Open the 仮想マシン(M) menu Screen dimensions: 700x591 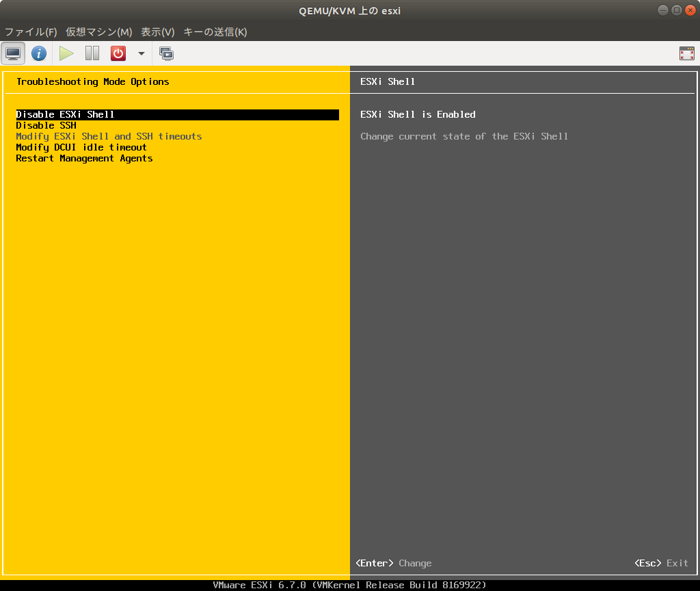tap(99, 31)
